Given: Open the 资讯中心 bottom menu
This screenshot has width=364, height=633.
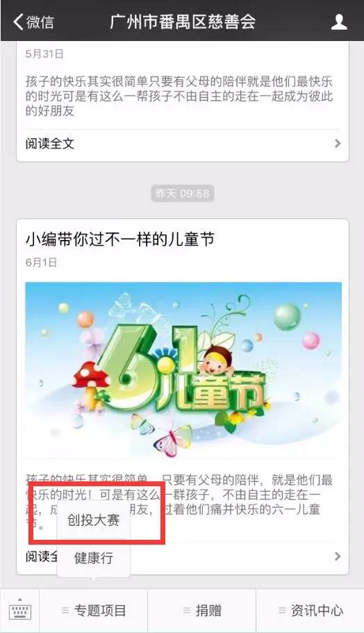Looking at the screenshot, I should click(311, 611).
